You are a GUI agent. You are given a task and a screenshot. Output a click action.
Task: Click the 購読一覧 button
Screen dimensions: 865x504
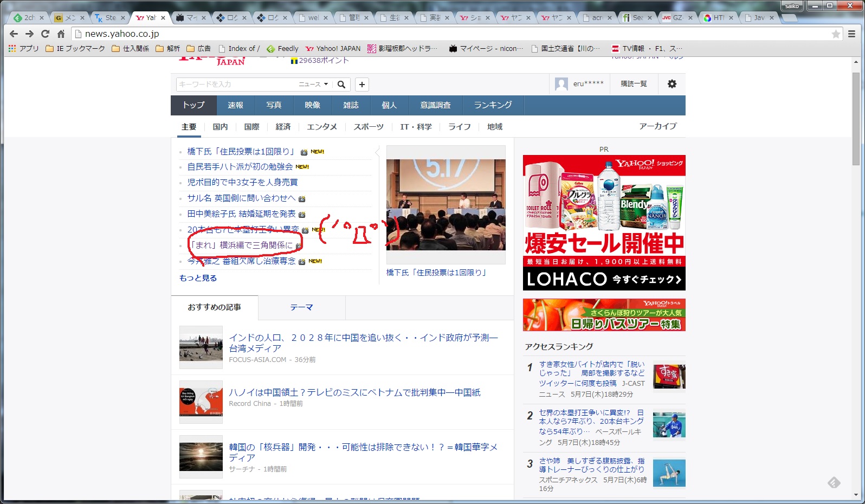click(634, 84)
